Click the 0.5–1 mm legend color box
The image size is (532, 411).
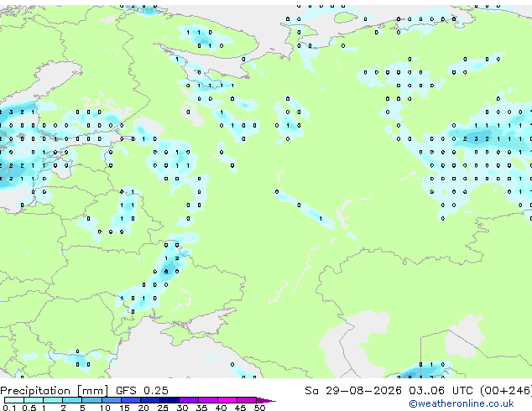[34, 400]
